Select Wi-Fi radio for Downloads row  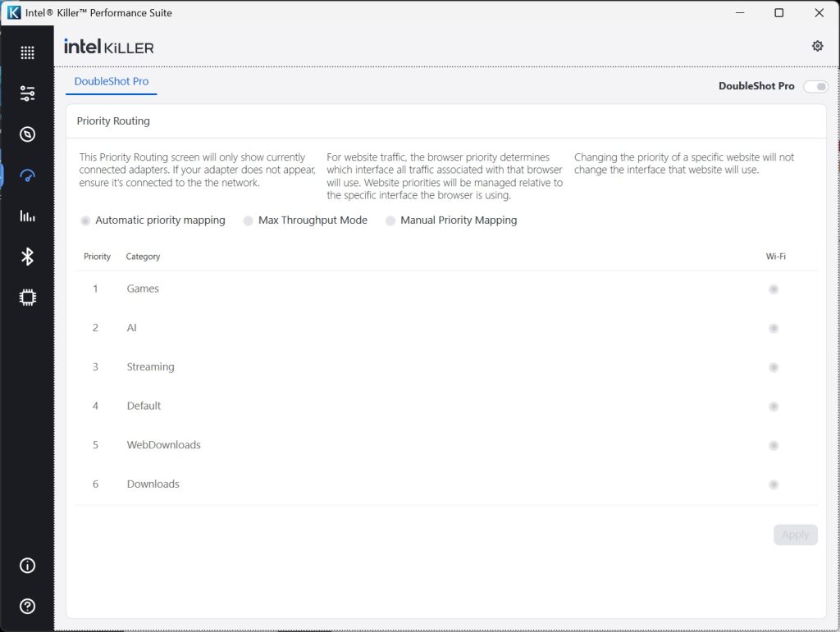click(x=774, y=484)
